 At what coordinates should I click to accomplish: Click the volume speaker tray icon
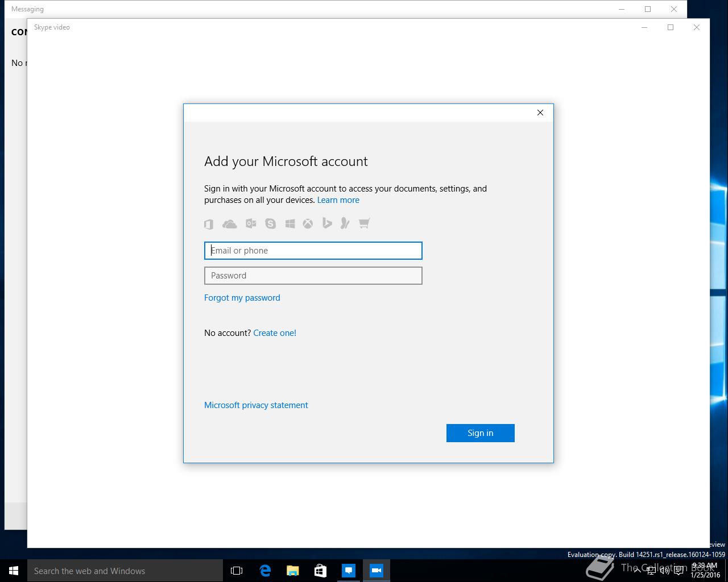(665, 571)
